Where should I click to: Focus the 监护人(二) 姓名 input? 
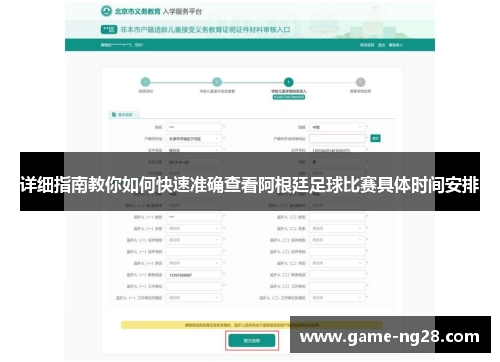pos(337,217)
